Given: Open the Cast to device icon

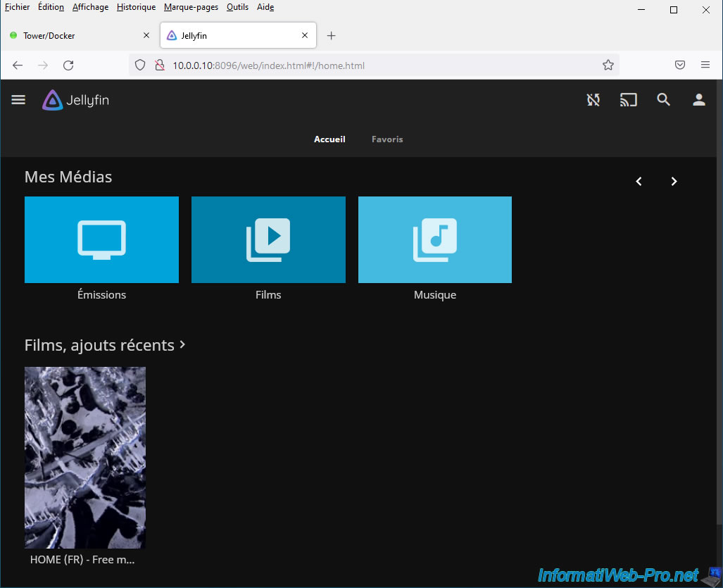Looking at the screenshot, I should 628,100.
